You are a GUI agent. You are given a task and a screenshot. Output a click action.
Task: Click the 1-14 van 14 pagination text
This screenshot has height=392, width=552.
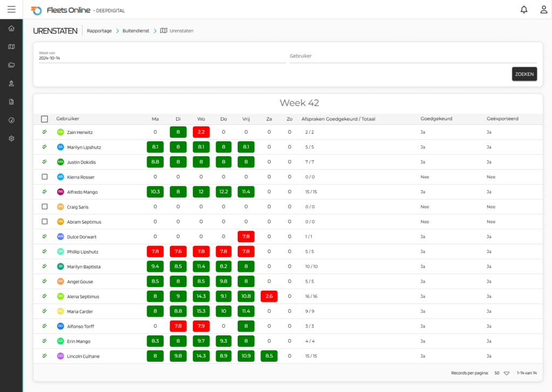coord(527,373)
